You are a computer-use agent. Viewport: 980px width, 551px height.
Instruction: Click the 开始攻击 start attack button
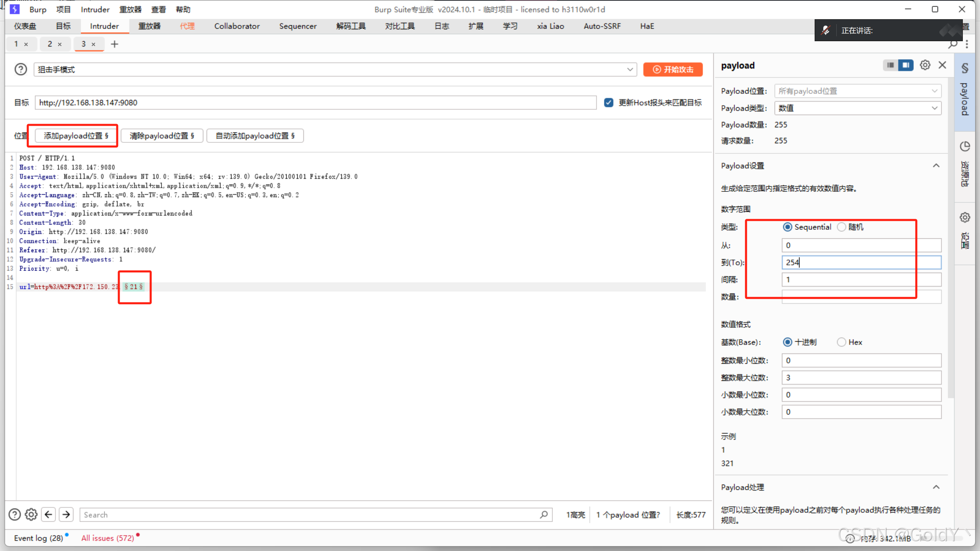[x=673, y=69]
